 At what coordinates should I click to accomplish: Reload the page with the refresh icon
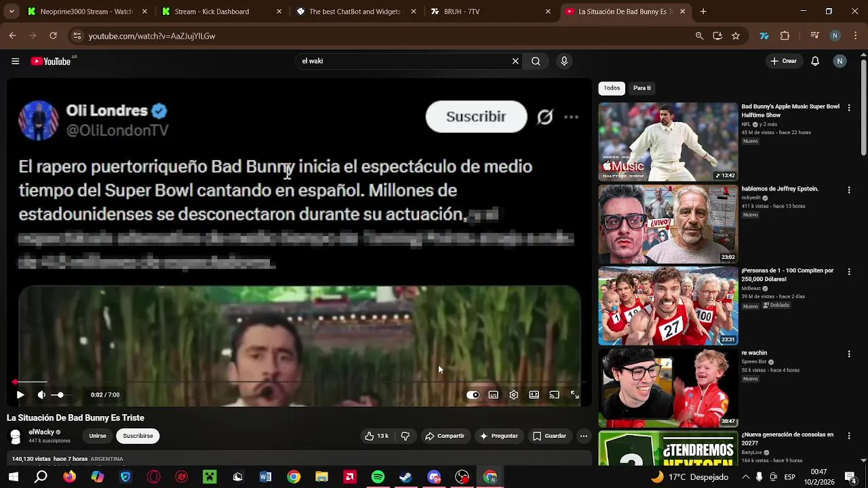53,36
